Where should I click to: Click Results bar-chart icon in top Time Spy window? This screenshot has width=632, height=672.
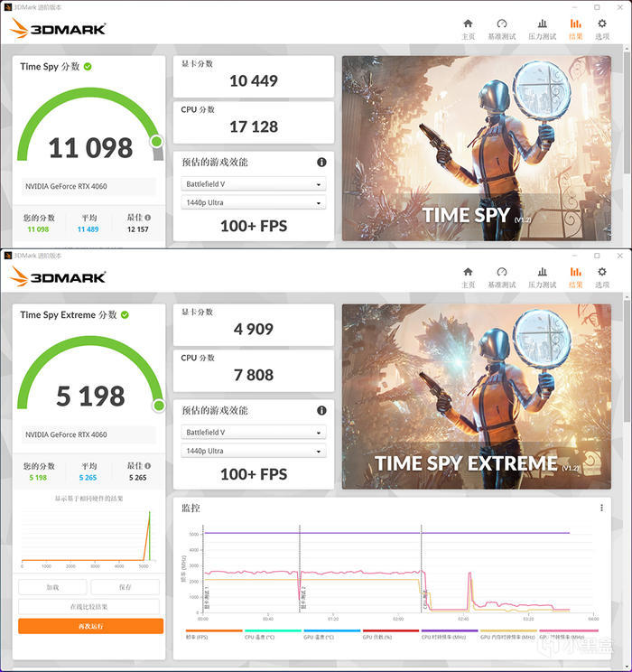tap(575, 29)
